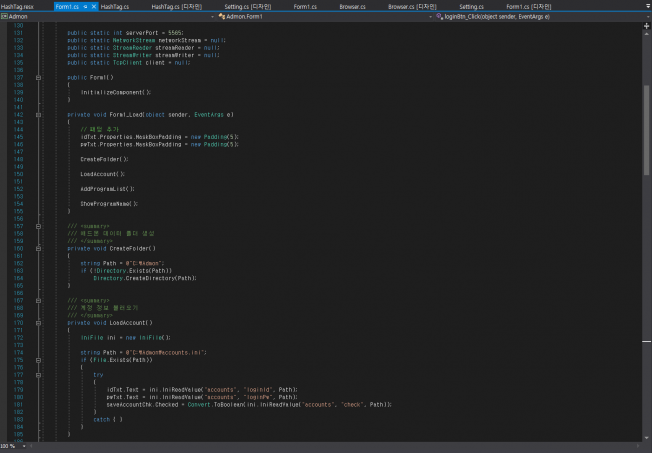Click line number 172 in the gutter
Screen dimensions: 652x453
click(18, 338)
